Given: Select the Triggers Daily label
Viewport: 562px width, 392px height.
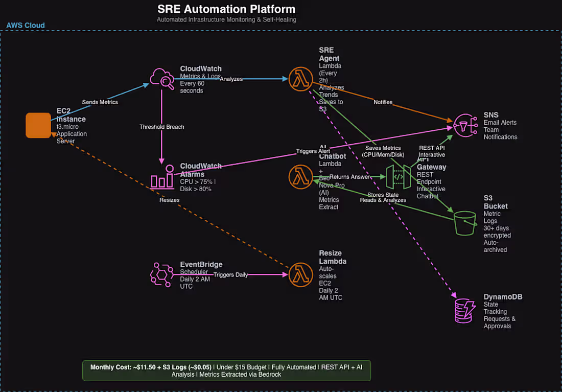Looking at the screenshot, I should point(231,275).
